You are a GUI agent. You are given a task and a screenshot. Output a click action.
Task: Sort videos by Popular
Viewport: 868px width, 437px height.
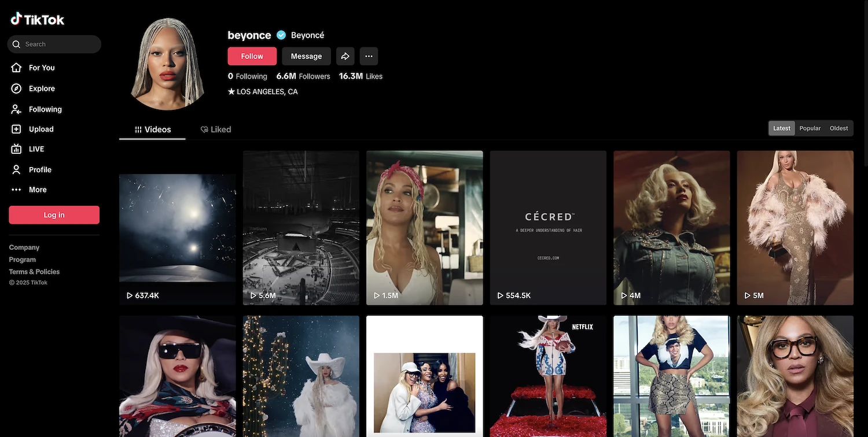(810, 128)
